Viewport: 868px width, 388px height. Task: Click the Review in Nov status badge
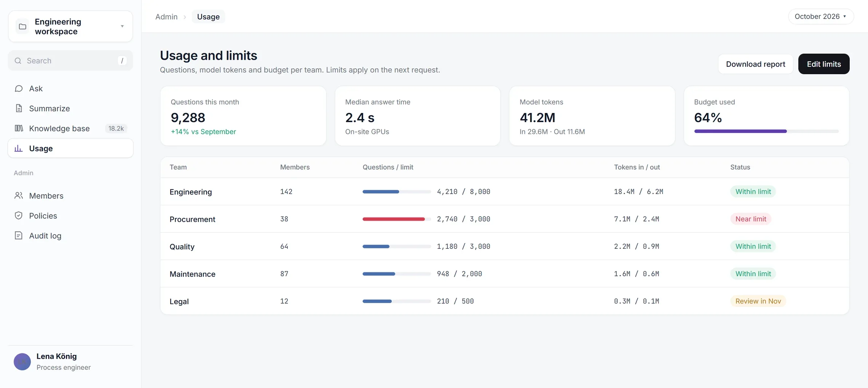tap(758, 301)
